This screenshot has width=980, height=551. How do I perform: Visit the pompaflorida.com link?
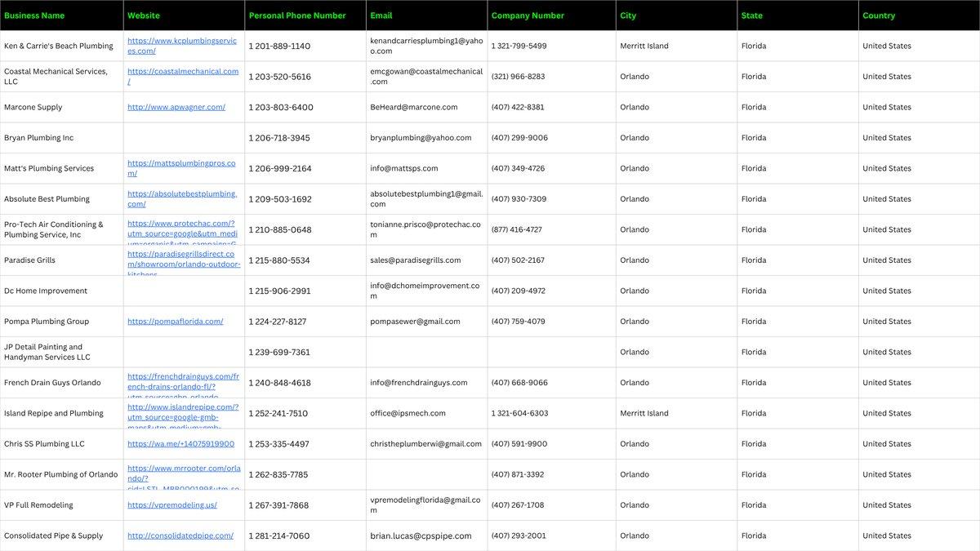(x=176, y=322)
